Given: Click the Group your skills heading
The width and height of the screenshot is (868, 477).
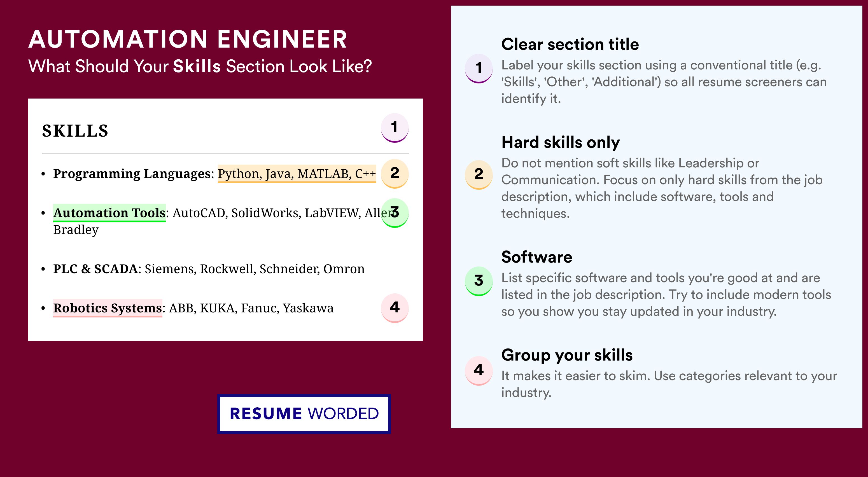Looking at the screenshot, I should [x=567, y=356].
